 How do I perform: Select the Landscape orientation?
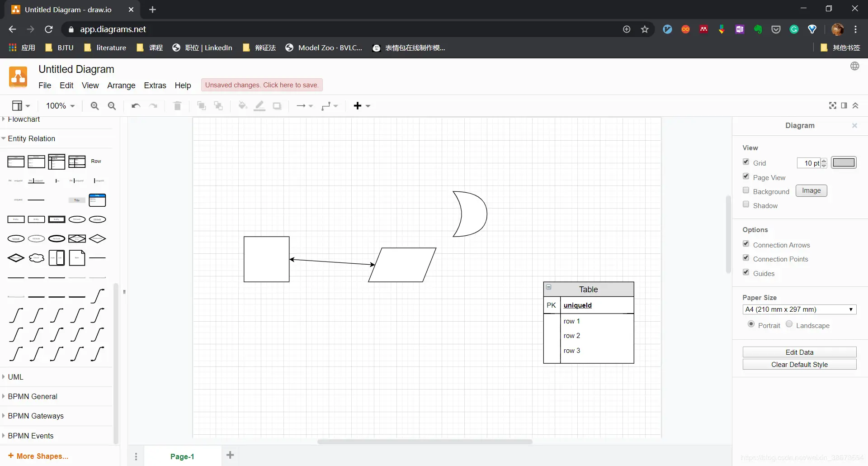pyautogui.click(x=789, y=324)
